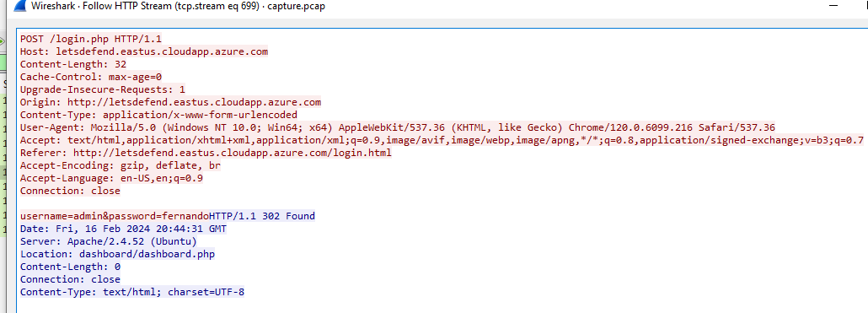Click Content-Type: application/x-www-form-urlencoded line
The height and width of the screenshot is (313, 868).
point(158,116)
